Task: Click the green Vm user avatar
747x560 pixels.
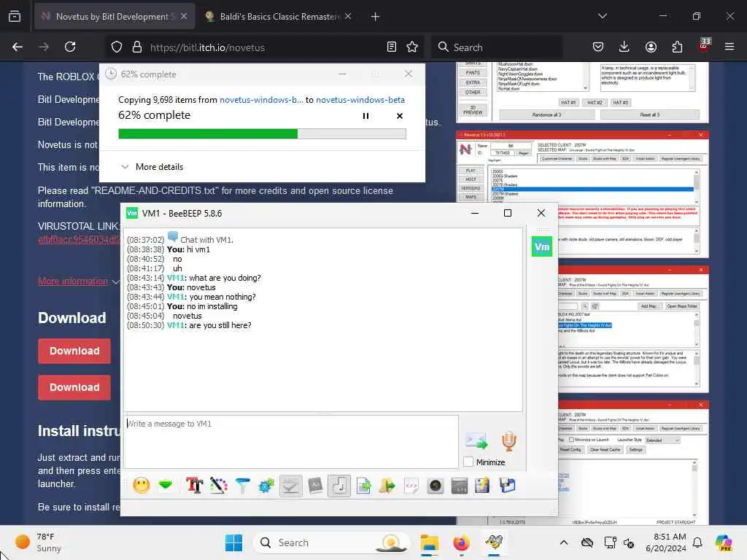Action: [x=542, y=246]
